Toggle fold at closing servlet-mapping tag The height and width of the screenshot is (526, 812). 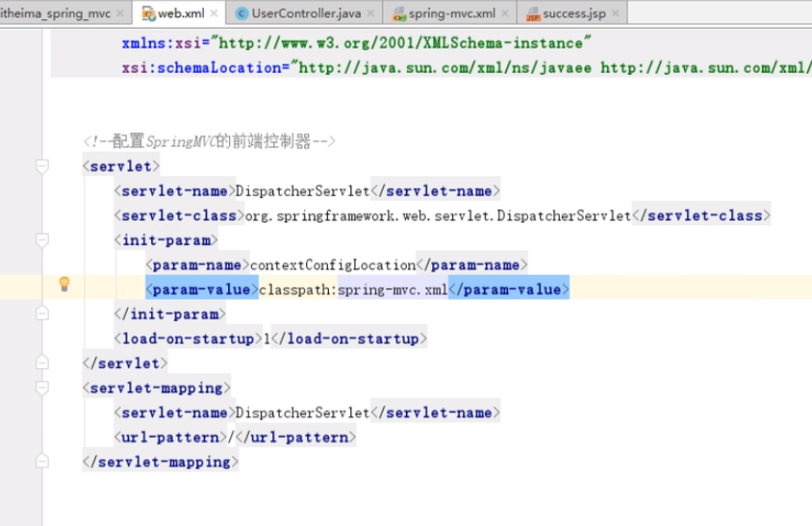(42, 462)
